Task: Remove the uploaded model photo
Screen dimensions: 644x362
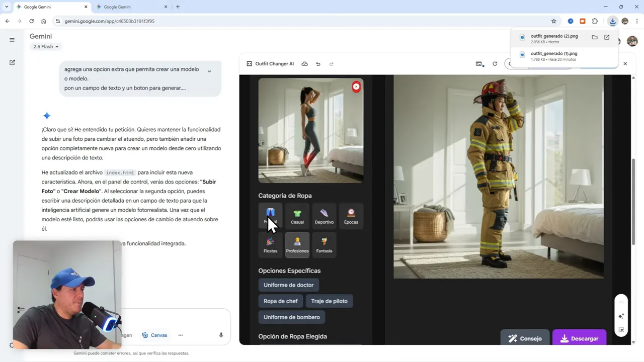Action: [x=356, y=86]
